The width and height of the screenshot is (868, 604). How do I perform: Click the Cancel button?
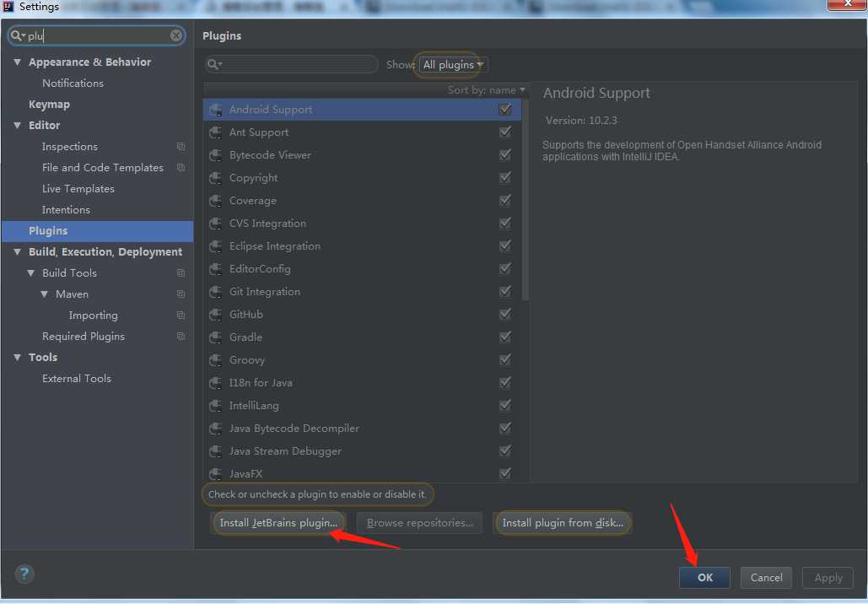click(766, 577)
